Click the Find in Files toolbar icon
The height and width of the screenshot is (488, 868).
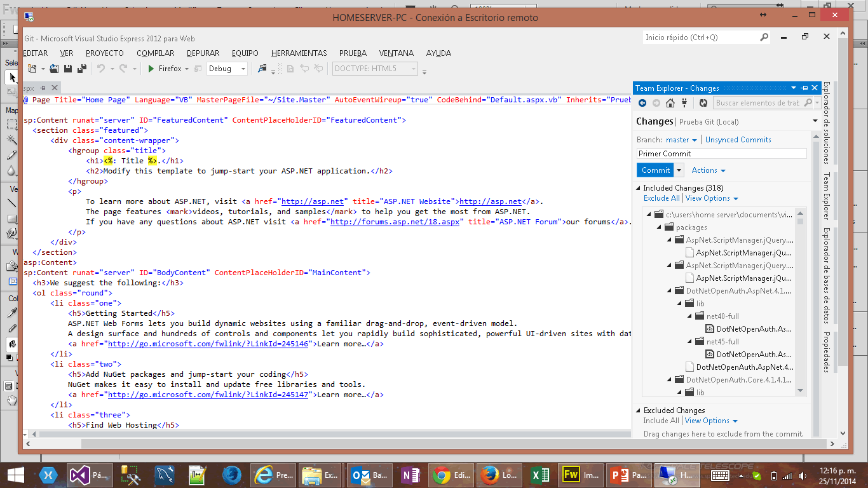[262, 69]
